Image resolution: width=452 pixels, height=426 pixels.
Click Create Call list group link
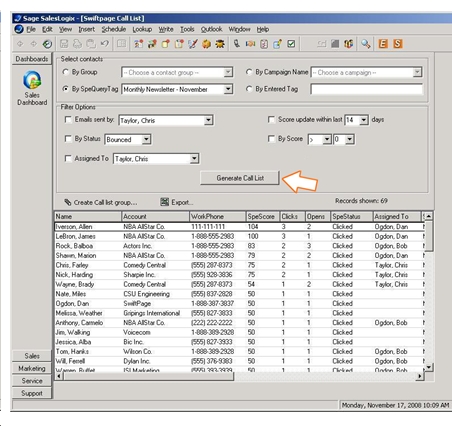point(101,202)
